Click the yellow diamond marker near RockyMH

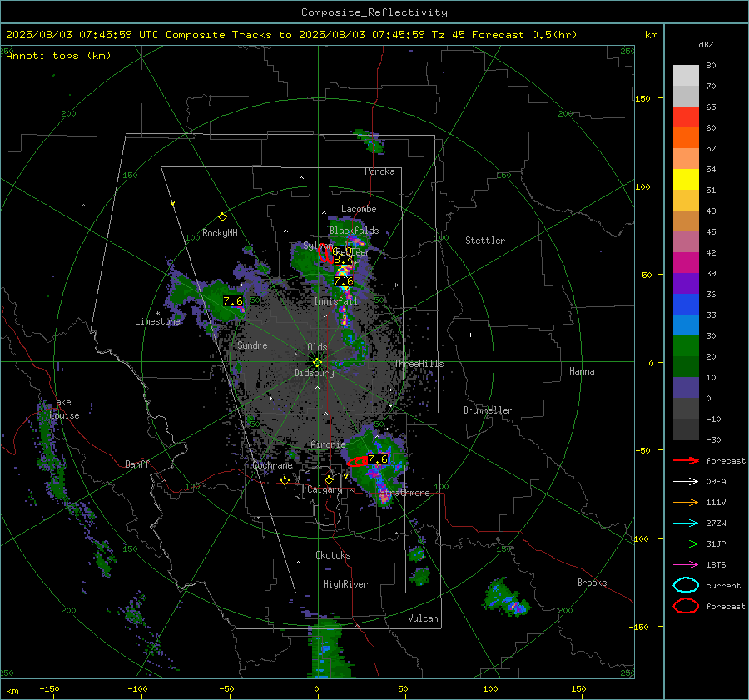coord(222,217)
